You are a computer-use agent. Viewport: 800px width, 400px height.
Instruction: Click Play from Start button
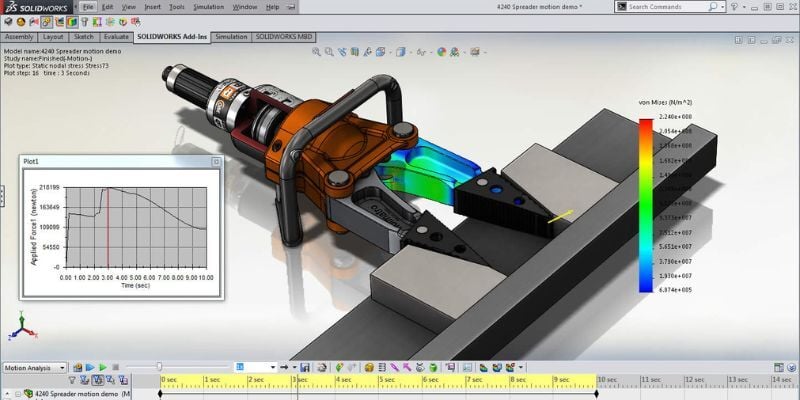(x=90, y=367)
